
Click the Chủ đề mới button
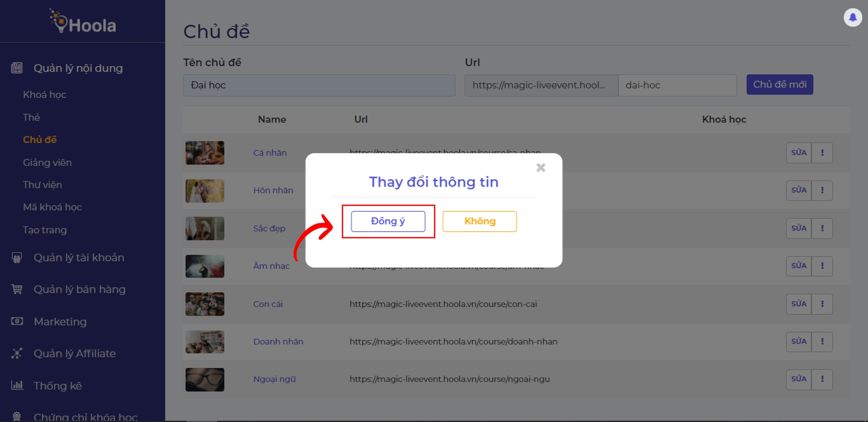[x=779, y=84]
